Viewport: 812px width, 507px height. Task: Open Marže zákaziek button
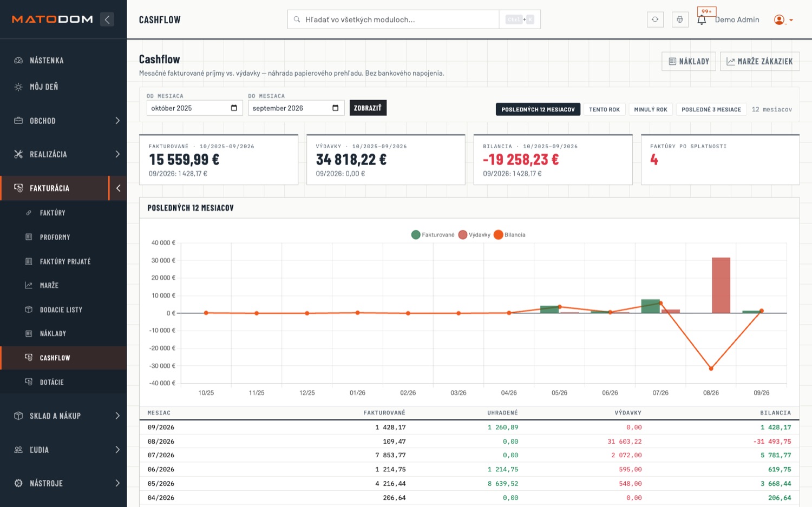(759, 61)
